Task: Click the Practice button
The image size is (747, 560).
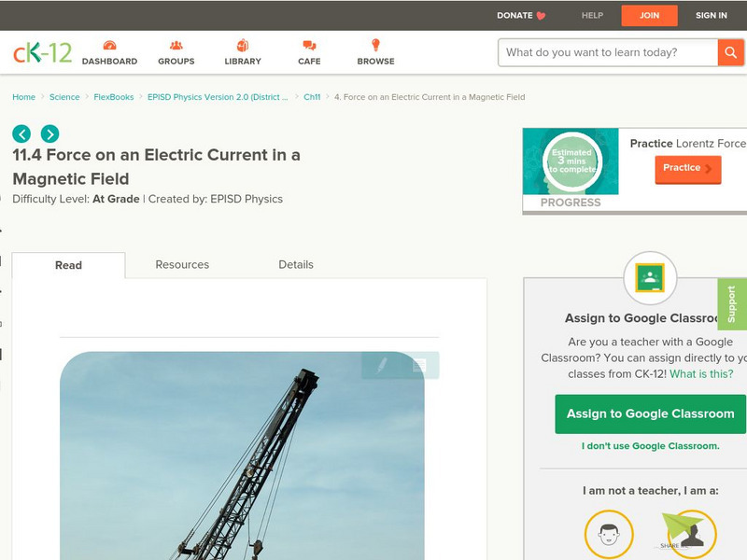Action: 688,169
